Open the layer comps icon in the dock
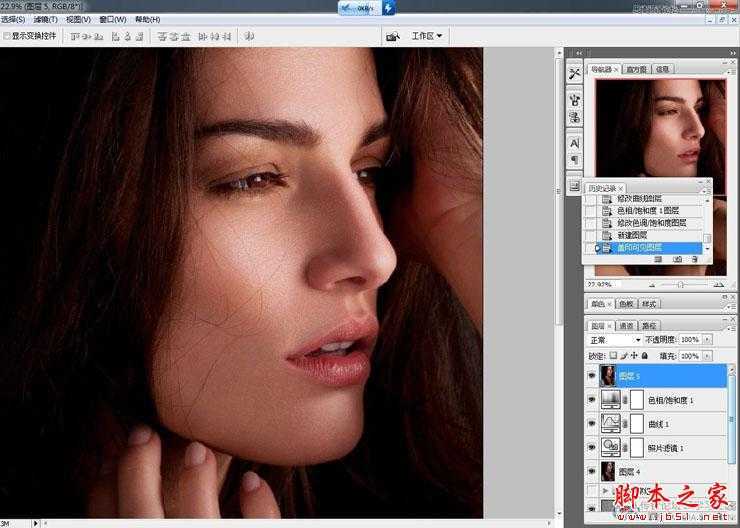Viewport: 740px width, 528px height. [574, 186]
